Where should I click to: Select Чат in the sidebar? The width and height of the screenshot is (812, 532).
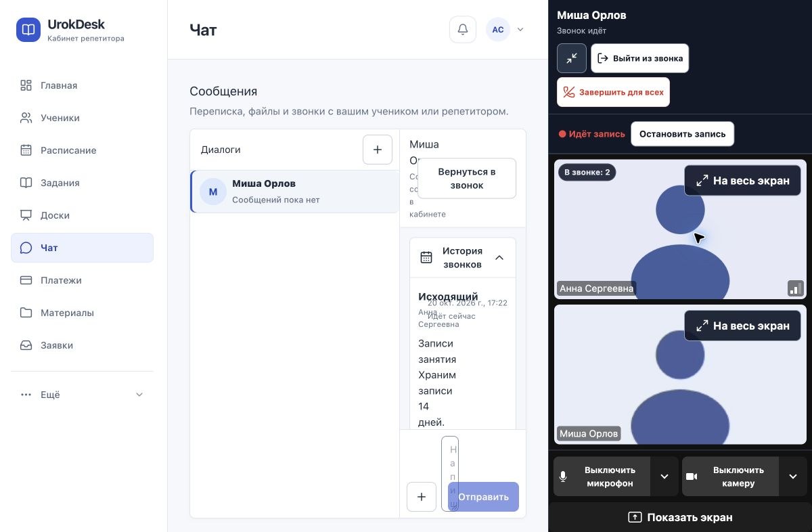coord(83,248)
